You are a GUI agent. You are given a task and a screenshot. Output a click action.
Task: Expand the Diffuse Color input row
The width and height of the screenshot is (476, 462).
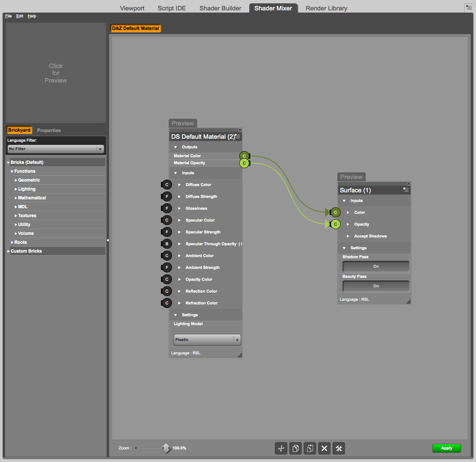[179, 185]
